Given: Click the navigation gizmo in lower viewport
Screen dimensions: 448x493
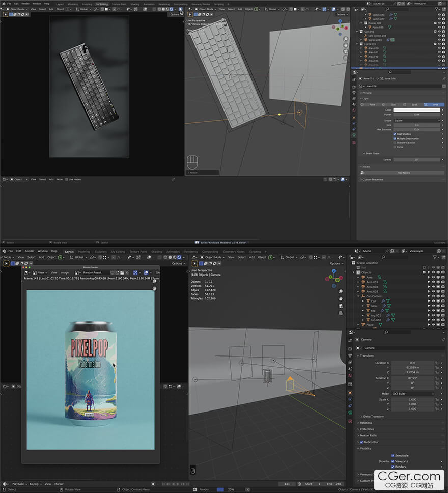Looking at the screenshot, I should pyautogui.click(x=334, y=279).
